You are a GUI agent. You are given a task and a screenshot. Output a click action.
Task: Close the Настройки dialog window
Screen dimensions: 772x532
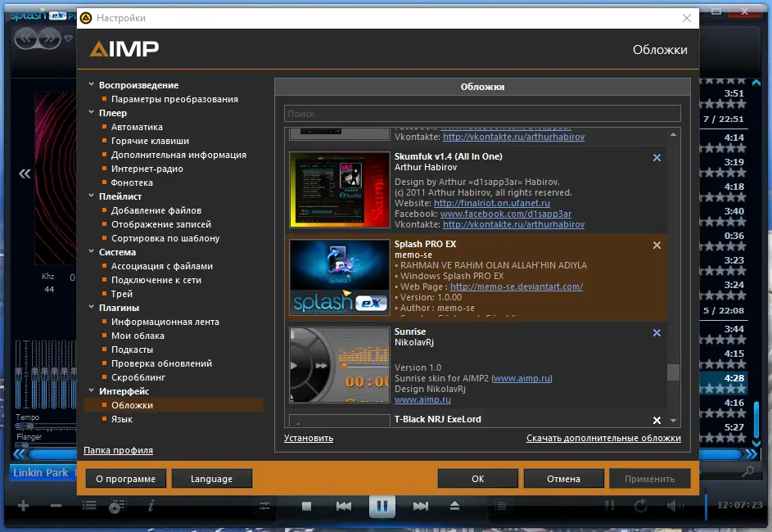click(x=687, y=18)
